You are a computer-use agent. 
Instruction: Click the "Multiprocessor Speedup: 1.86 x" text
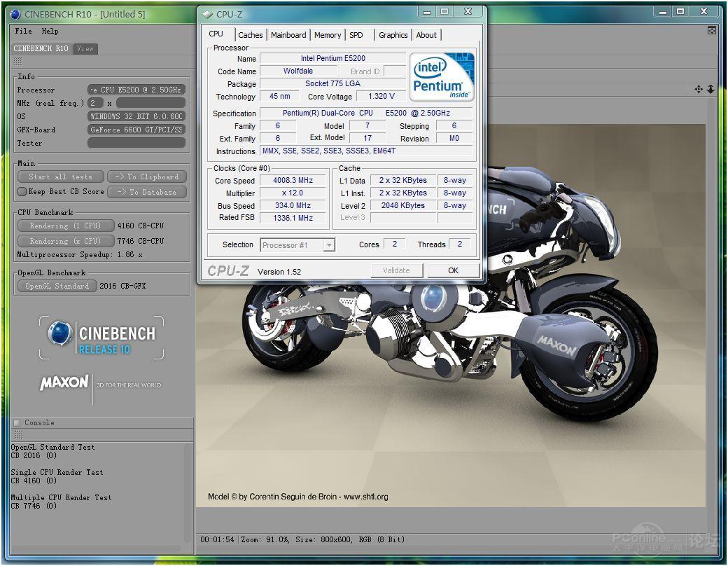pos(80,255)
